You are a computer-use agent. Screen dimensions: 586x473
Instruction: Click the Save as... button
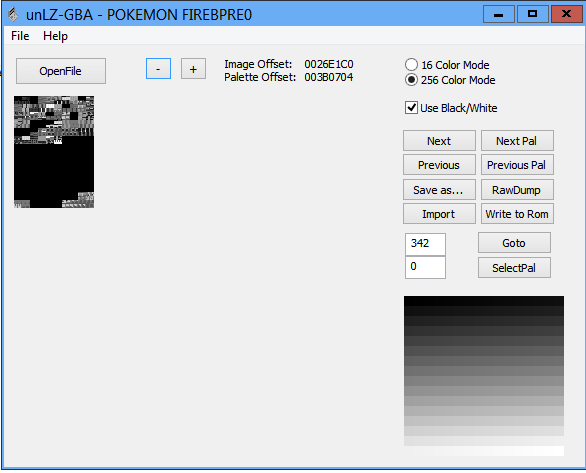point(439,190)
